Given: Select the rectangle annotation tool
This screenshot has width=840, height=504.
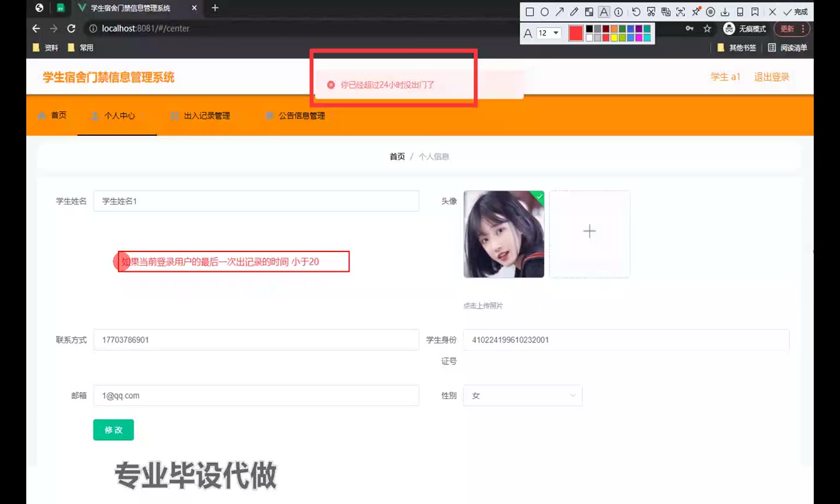Looking at the screenshot, I should [530, 12].
